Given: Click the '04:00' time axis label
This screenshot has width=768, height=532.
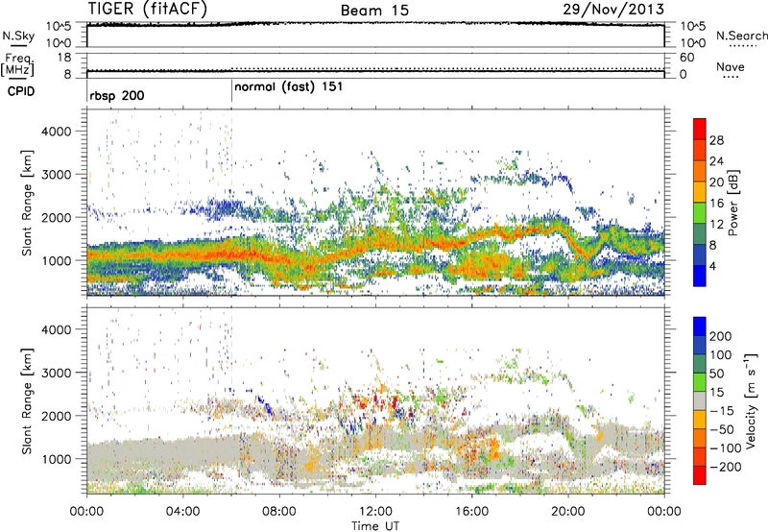Looking at the screenshot, I should point(182,512).
